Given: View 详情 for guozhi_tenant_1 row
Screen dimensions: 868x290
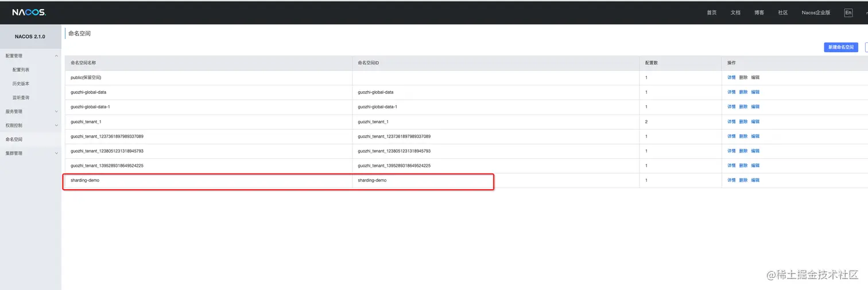Looking at the screenshot, I should click(731, 122).
